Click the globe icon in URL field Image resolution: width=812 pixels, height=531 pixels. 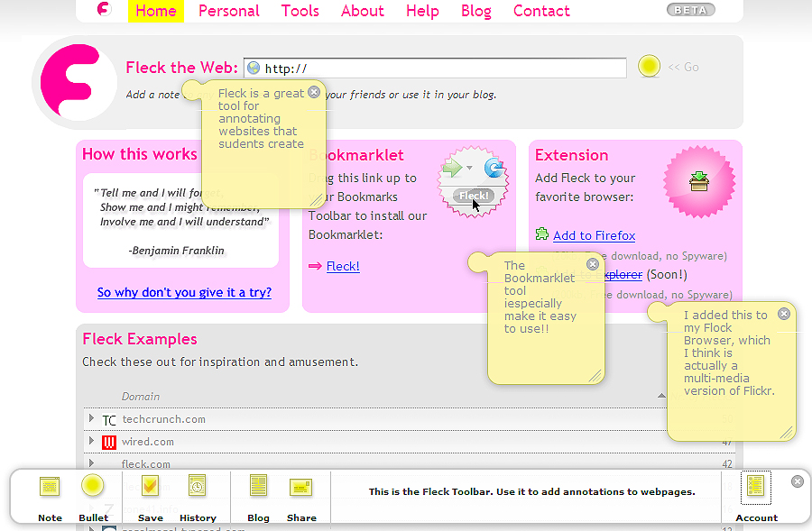(x=254, y=68)
